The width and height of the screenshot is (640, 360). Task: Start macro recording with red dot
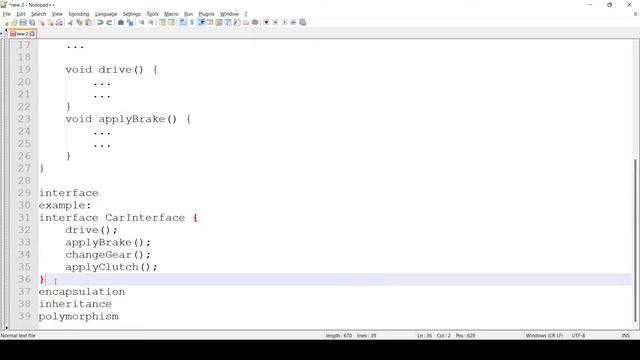(x=266, y=22)
